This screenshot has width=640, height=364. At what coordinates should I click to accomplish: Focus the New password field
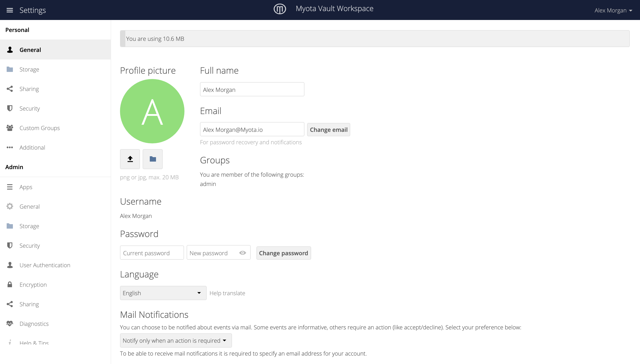pyautogui.click(x=218, y=253)
